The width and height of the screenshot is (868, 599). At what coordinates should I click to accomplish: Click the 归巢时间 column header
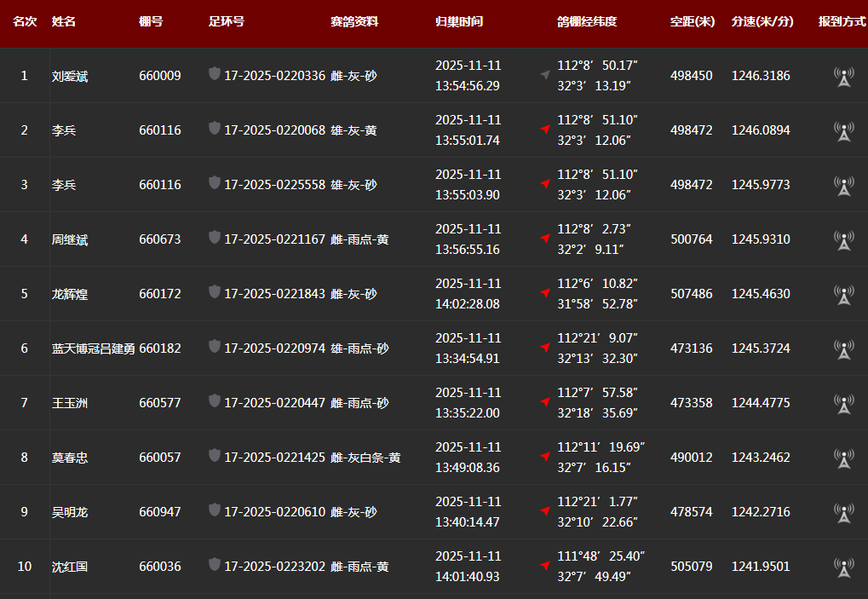coord(459,21)
